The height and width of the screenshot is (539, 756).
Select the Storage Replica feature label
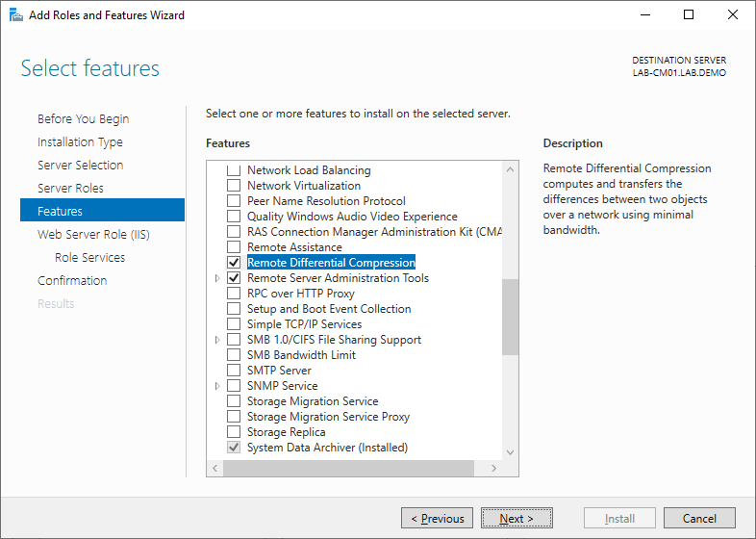[286, 432]
